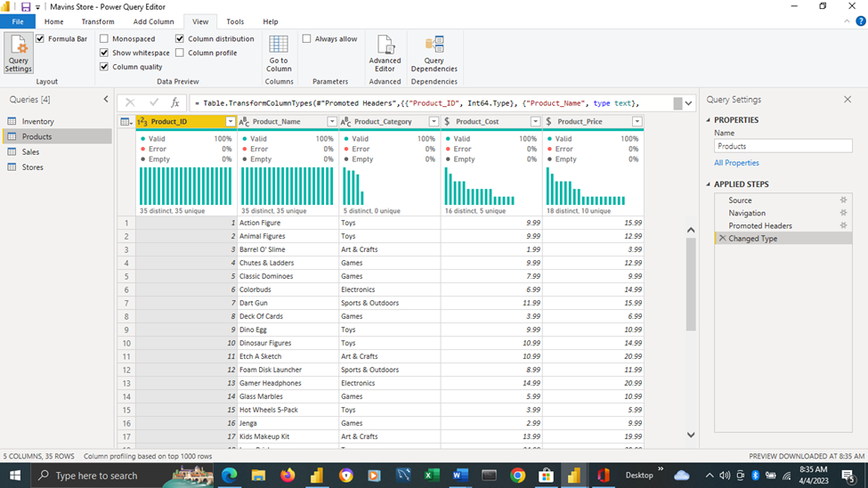Open the All Properties link
868x488 pixels.
pos(736,163)
